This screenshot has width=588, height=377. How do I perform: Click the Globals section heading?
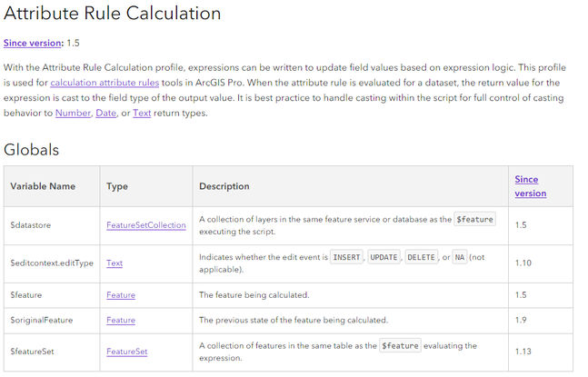pos(31,150)
